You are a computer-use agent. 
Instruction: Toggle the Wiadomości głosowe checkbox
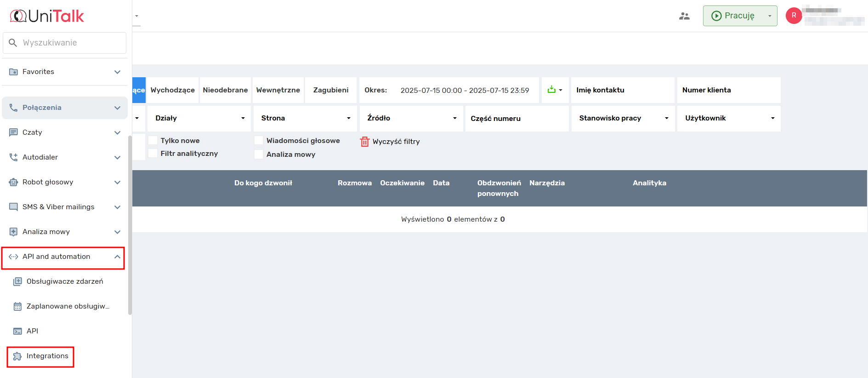pyautogui.click(x=259, y=140)
